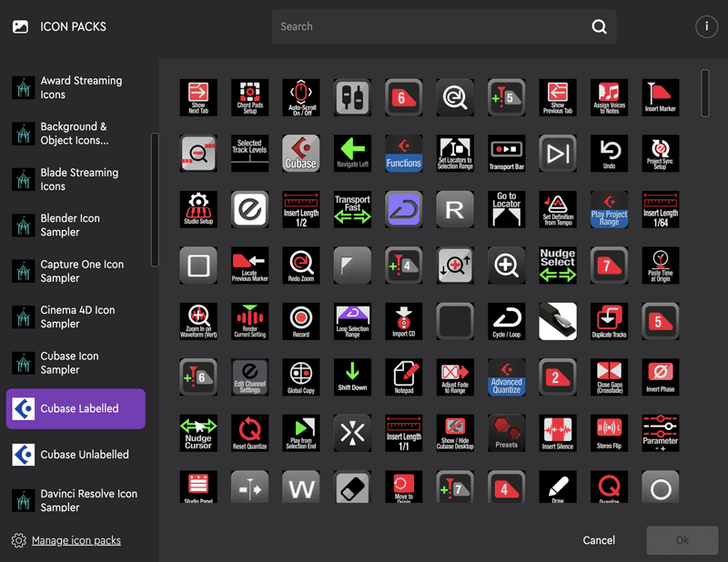The image size is (728, 562).
Task: Choose the Insert Silence icon
Action: tap(558, 433)
